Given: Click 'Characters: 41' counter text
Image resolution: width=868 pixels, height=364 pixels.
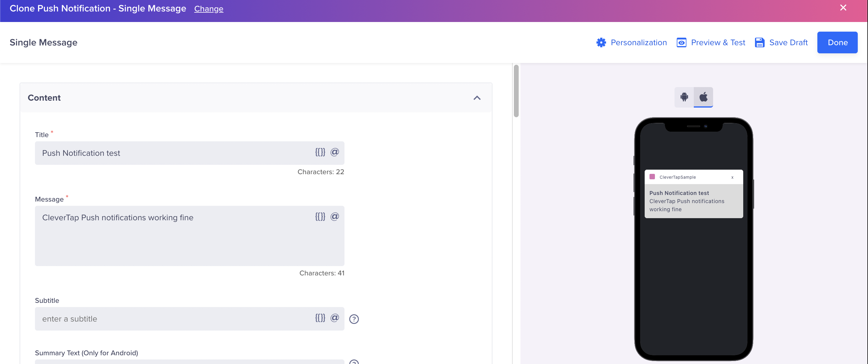Looking at the screenshot, I should pos(322,273).
